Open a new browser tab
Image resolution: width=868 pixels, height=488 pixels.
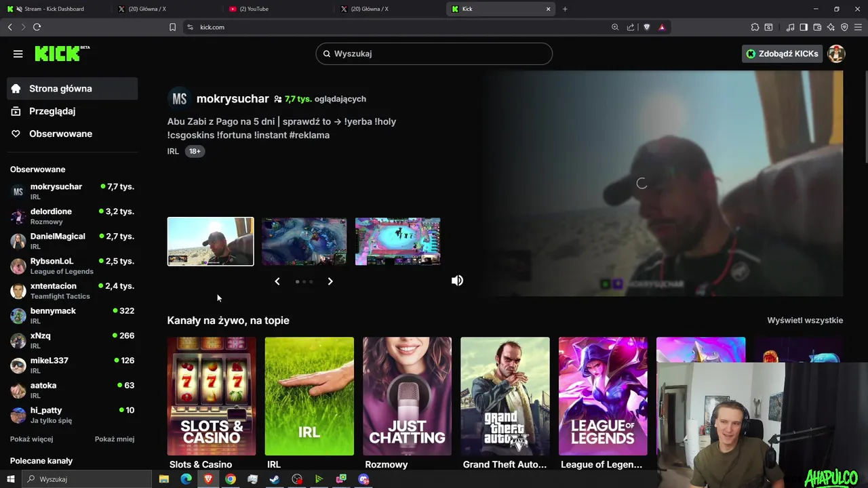pyautogui.click(x=565, y=9)
